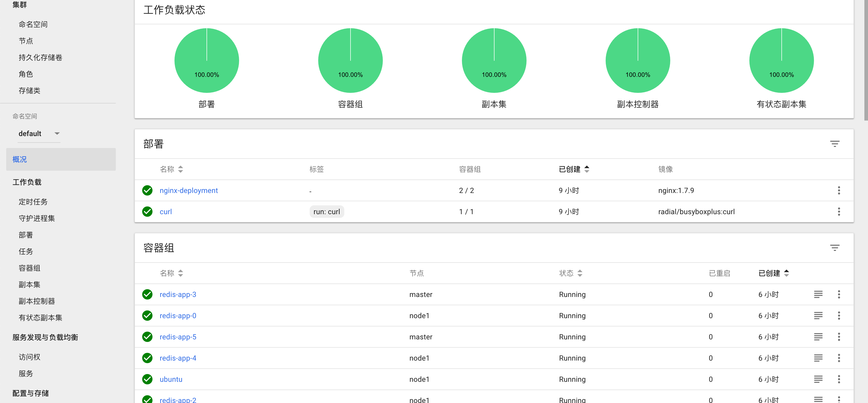Click the green status icon of nginx-deployment
The height and width of the screenshot is (403, 868).
pos(147,190)
